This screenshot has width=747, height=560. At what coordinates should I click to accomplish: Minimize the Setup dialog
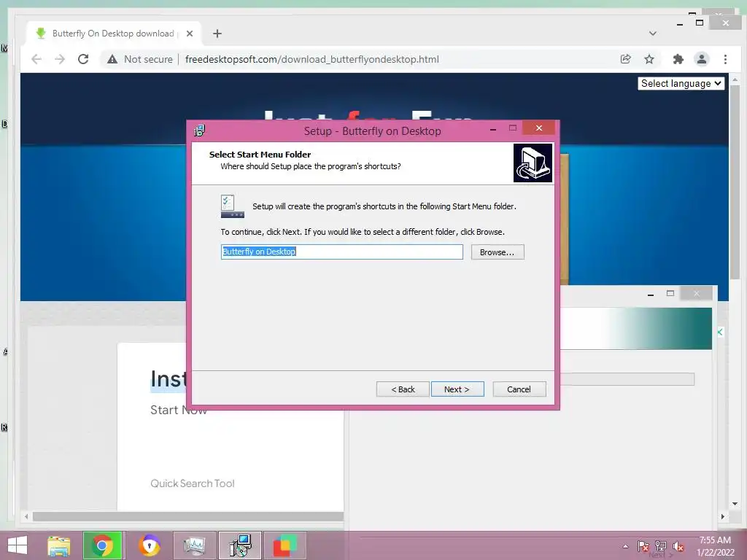click(493, 128)
